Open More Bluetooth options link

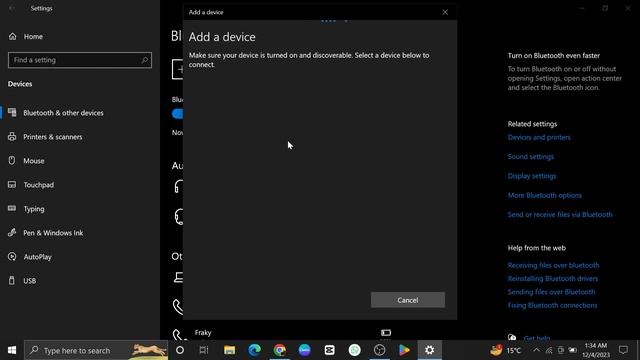544,196
